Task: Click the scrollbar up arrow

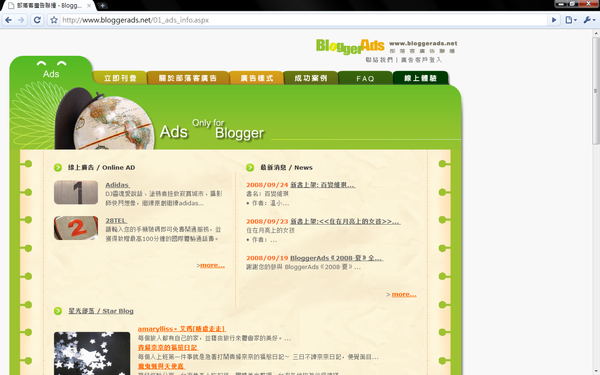Action: [x=595, y=34]
